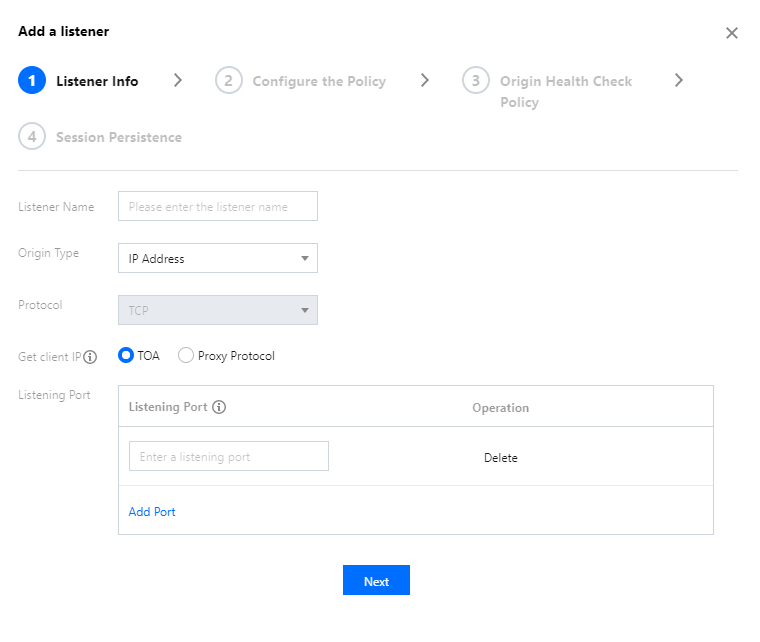Click the info icon next to Listening Port header
The width and height of the screenshot is (760, 642).
pos(220,408)
